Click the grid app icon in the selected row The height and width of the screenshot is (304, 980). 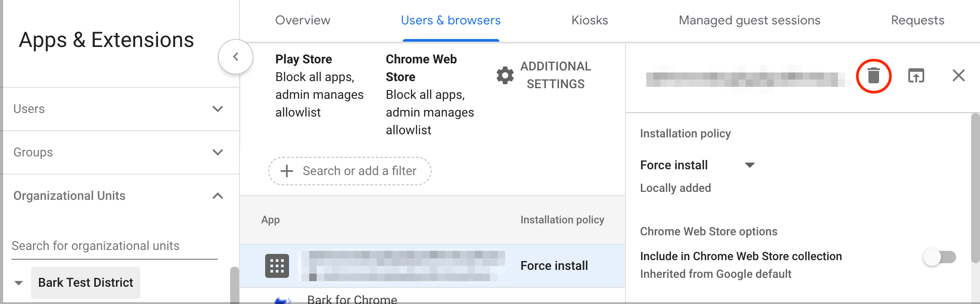[x=277, y=266]
